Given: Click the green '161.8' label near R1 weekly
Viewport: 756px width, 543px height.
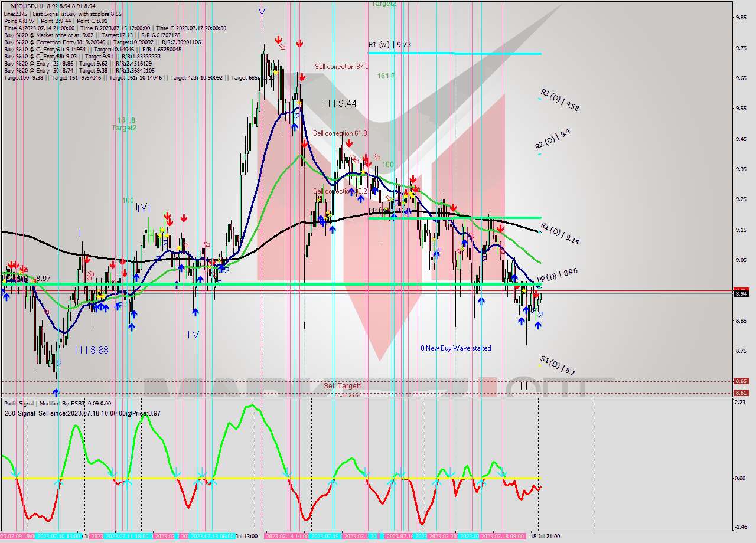Looking at the screenshot, I should [386, 76].
